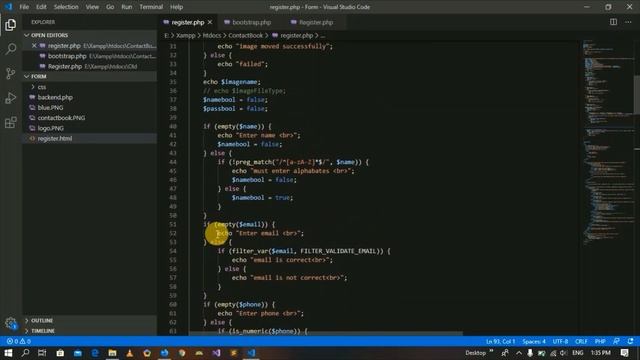Open Mail app from taskbar
Viewport: 640px width, 360px height.
78,353
